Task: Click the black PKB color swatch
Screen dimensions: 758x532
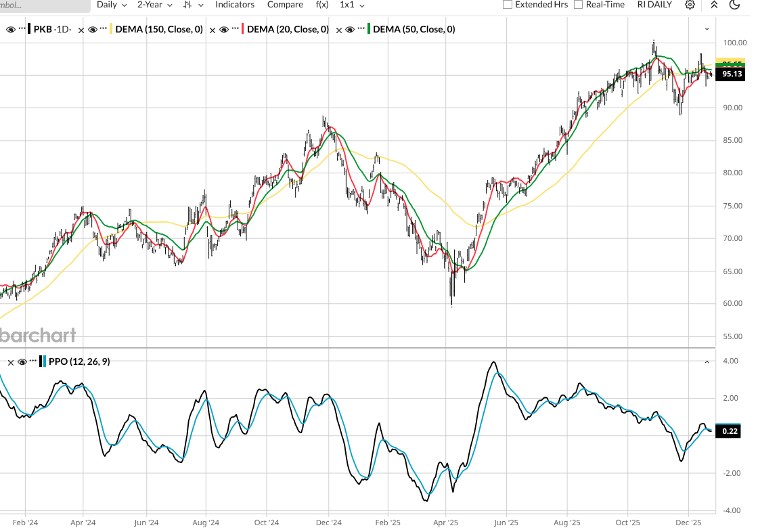Action: [30, 29]
